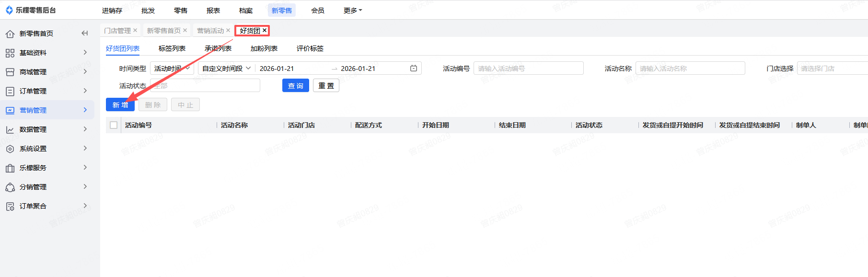
Task: Click the 乐檬零售后台 logo icon
Action: click(9, 10)
